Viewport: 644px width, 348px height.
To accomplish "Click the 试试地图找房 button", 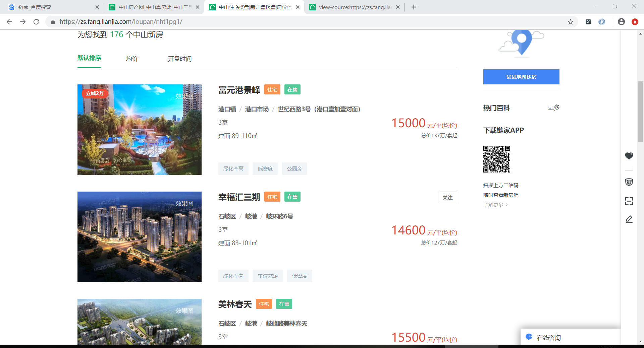I will tap(521, 77).
